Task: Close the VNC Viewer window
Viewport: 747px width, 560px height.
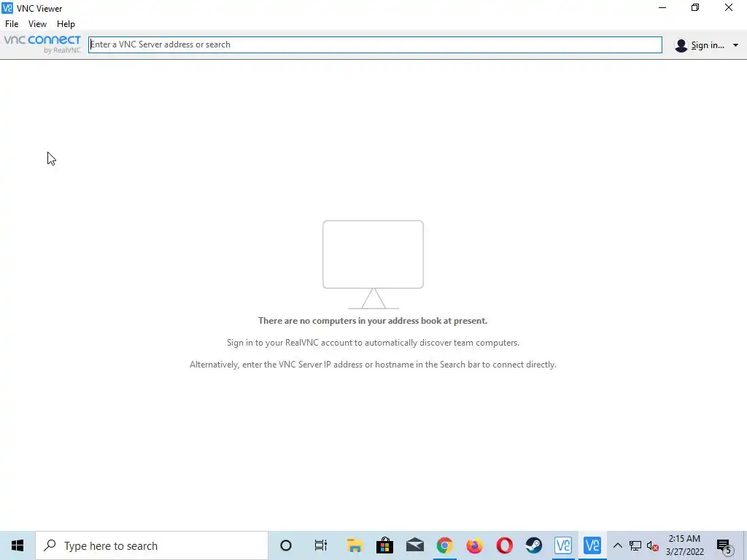Action: click(729, 8)
